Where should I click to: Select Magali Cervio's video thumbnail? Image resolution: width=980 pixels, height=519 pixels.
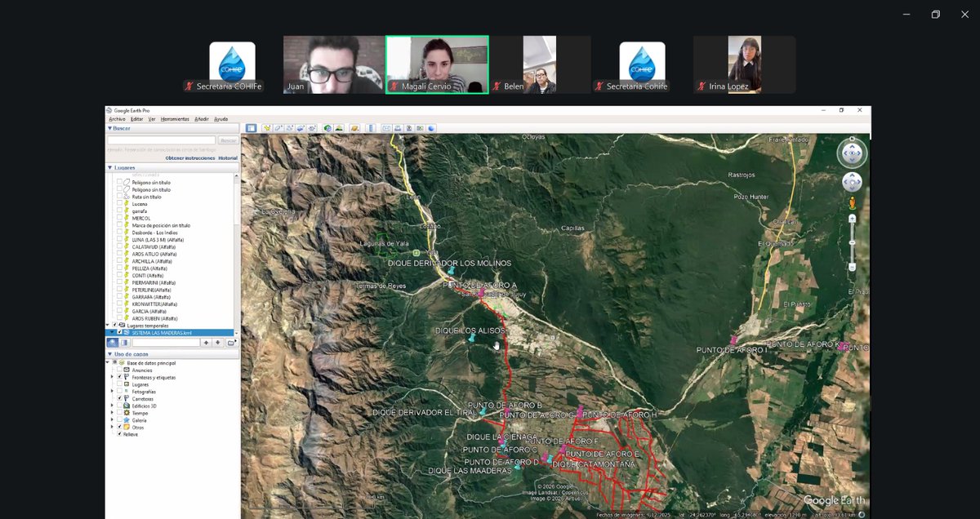pos(437,64)
